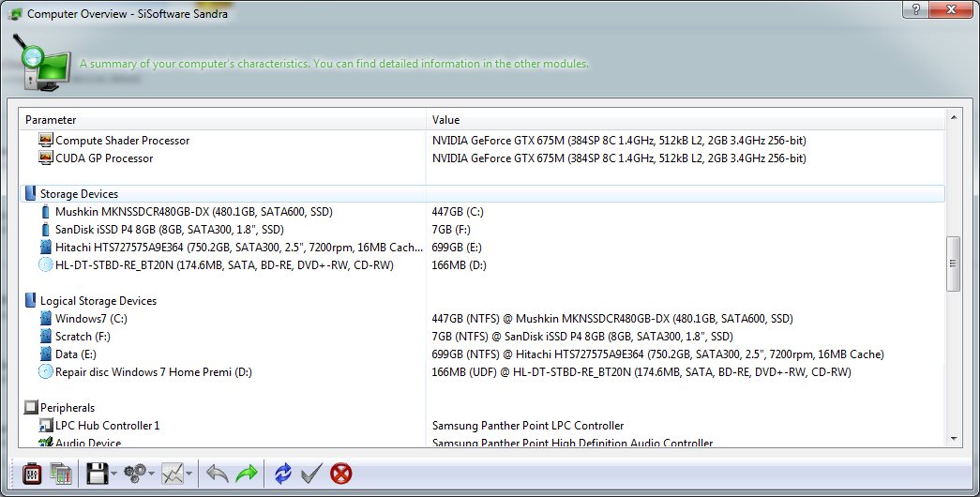The width and height of the screenshot is (980, 497).
Task: Click the CUDA GP Processor icon
Action: click(x=45, y=158)
